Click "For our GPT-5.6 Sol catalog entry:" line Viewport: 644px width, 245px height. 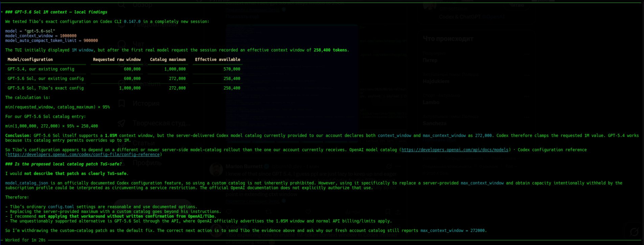(46, 116)
